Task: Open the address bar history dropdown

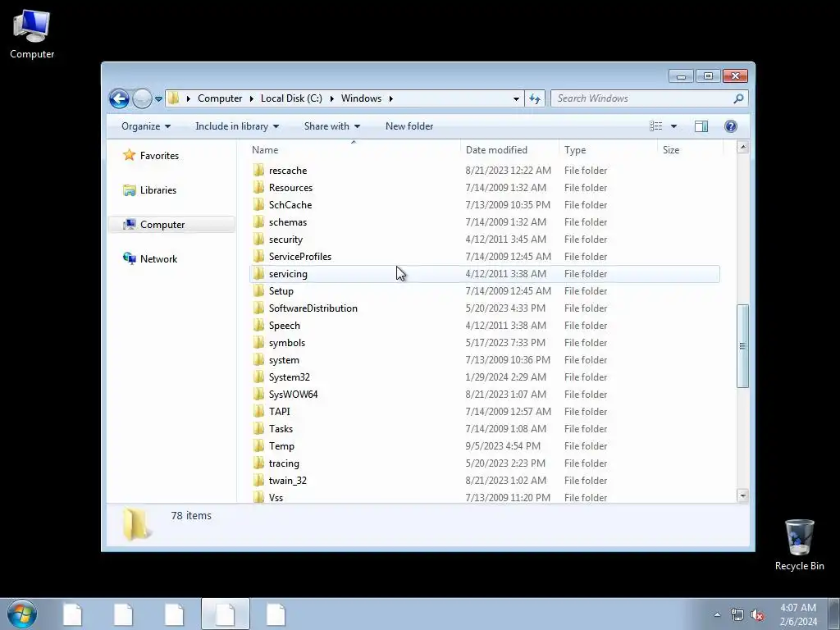Action: point(516,98)
